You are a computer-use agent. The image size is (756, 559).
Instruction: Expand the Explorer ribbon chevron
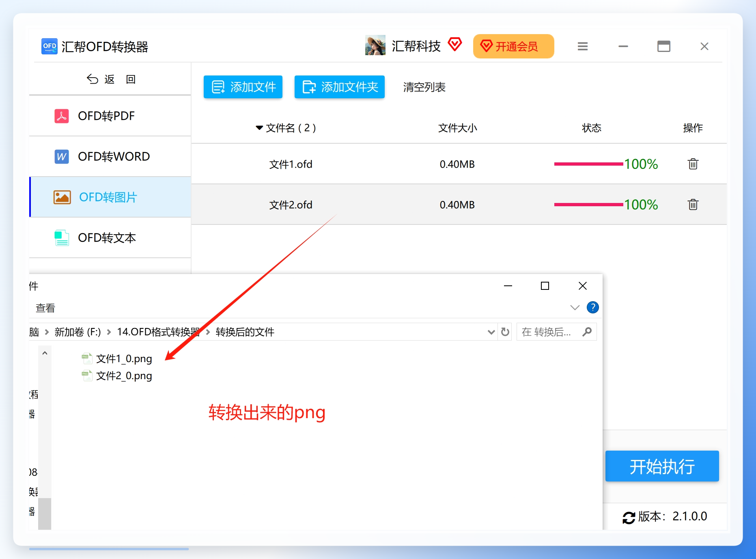(575, 307)
